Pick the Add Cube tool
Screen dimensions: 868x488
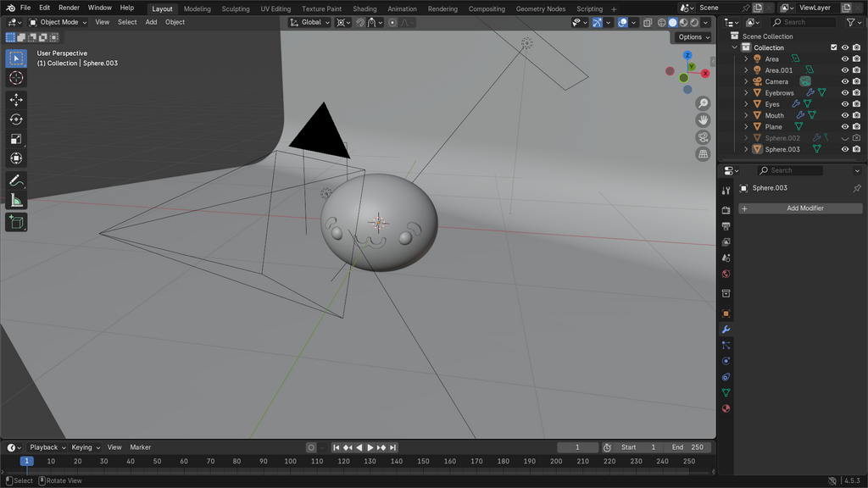pos(16,222)
